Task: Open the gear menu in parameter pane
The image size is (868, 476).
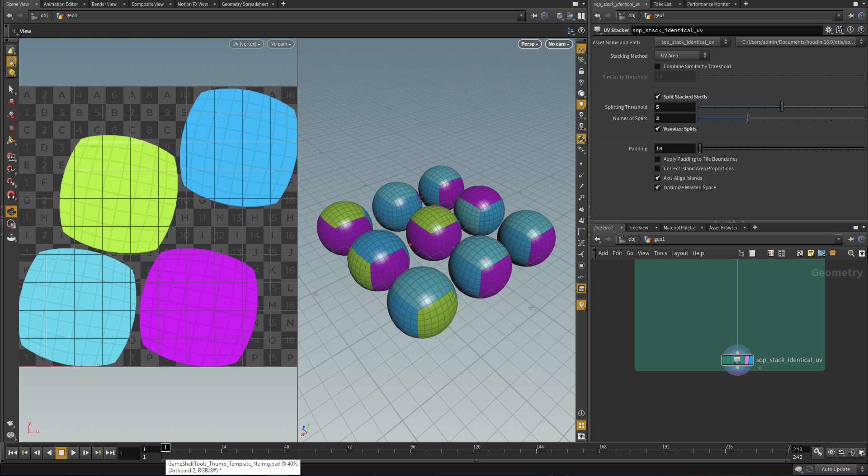Action: [x=828, y=30]
